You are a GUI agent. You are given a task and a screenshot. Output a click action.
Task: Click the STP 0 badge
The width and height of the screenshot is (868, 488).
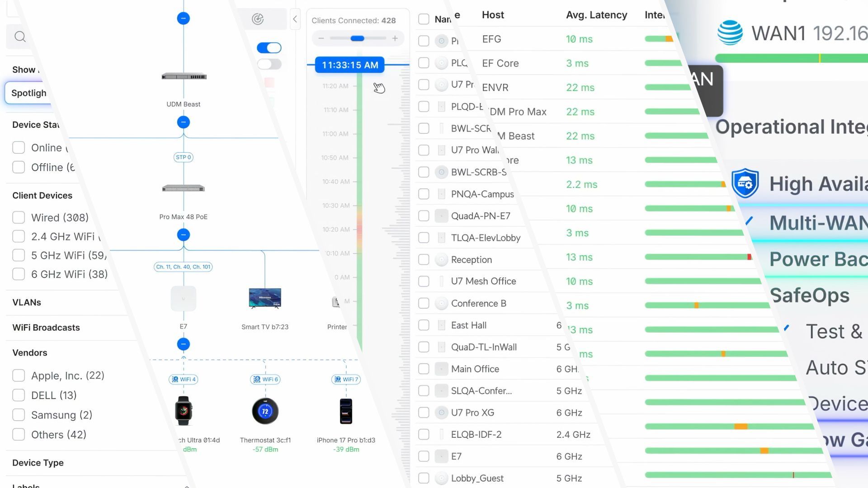click(184, 157)
